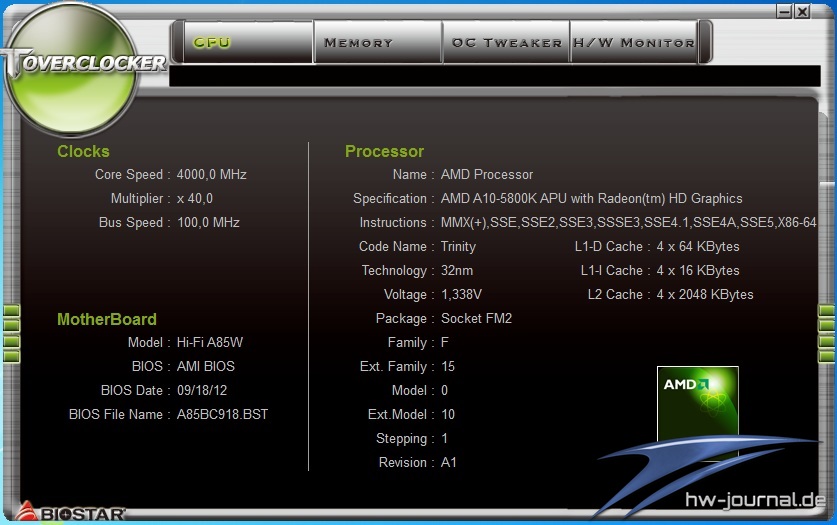837x525 pixels.
Task: Click the Ext. Family value 15
Action: (448, 367)
